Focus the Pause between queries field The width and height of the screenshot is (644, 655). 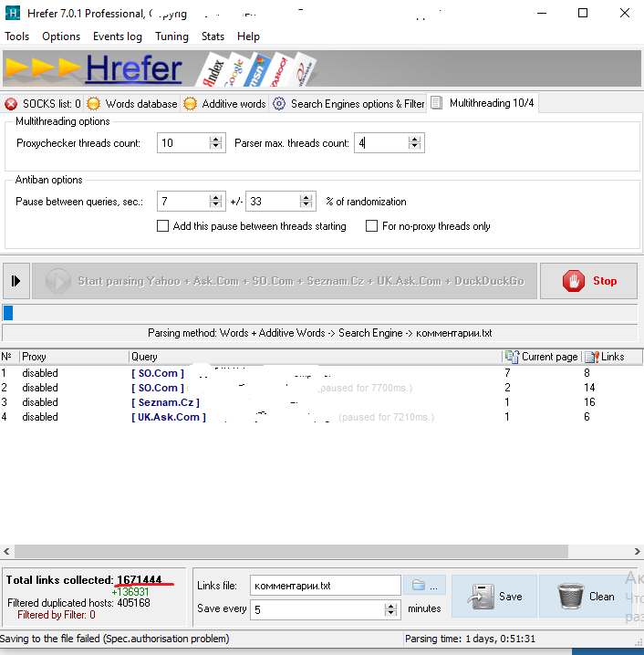click(x=182, y=202)
